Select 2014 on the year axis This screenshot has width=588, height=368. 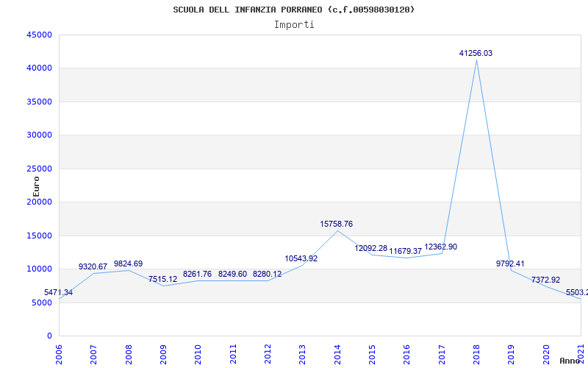point(337,353)
